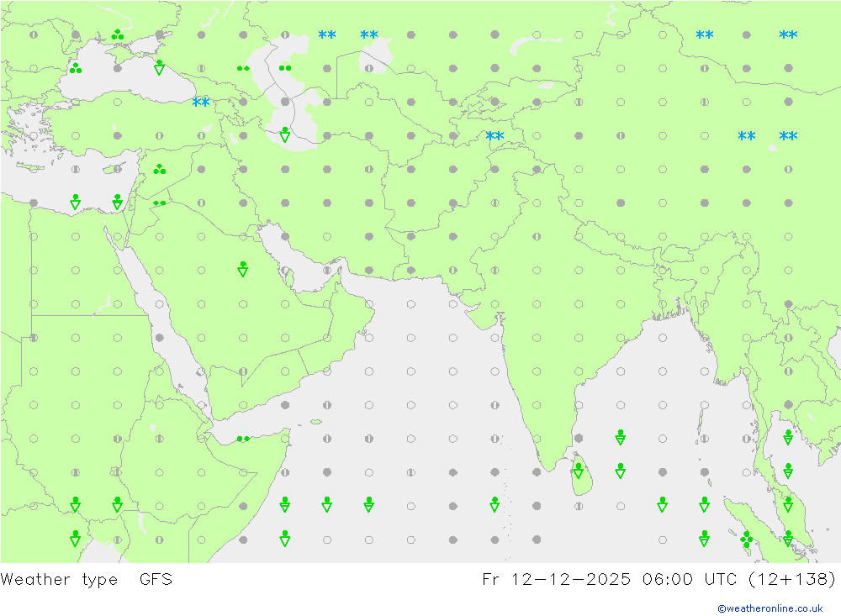This screenshot has width=841, height=616.
Task: Select the four-dot heavy rain symbol near Sumatra
Action: point(746,539)
